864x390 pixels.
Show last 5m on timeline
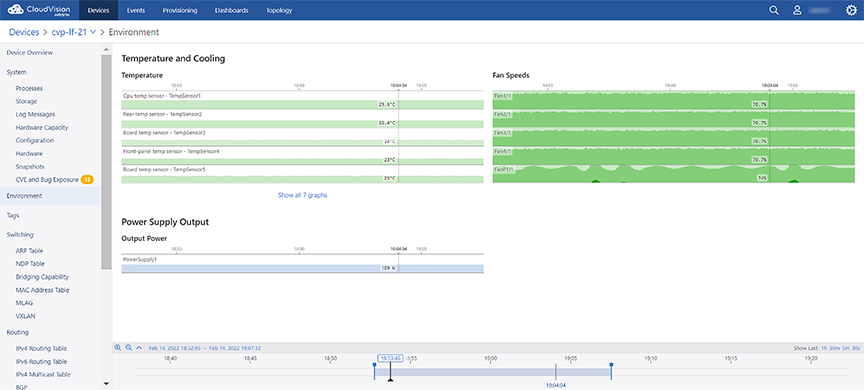pyautogui.click(x=845, y=348)
